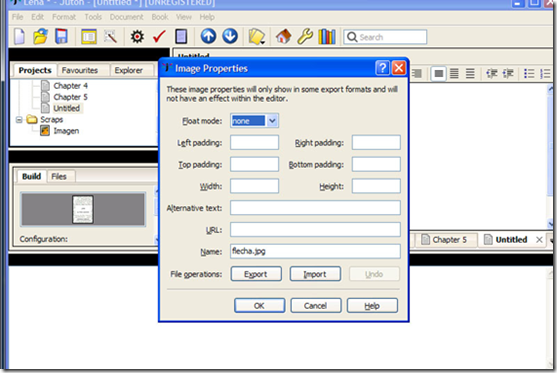This screenshot has height=373, width=557.
Task: Save the project with the floppy disk icon
Action: (x=61, y=37)
